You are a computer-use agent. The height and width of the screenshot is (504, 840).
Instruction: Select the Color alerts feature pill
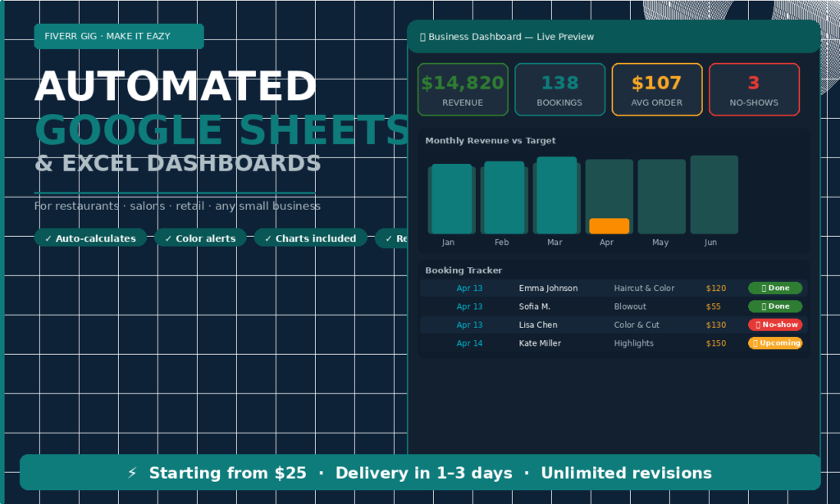coord(200,238)
